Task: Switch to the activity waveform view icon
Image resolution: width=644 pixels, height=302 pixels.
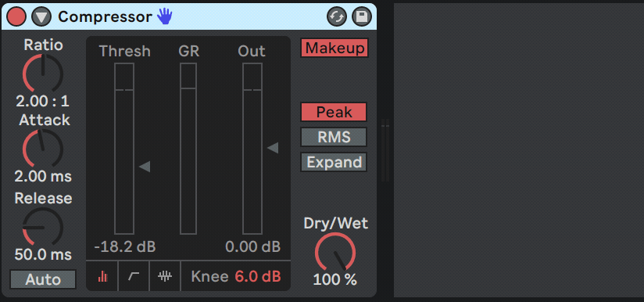Action: pyautogui.click(x=165, y=276)
